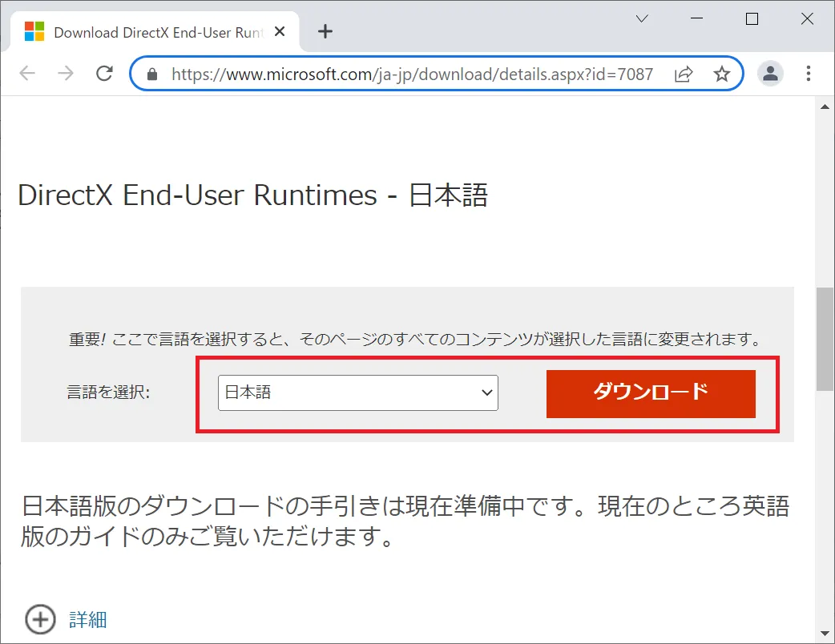The image size is (835, 644).
Task: Click the DirectX End-User Runtimes heading
Action: 252,195
